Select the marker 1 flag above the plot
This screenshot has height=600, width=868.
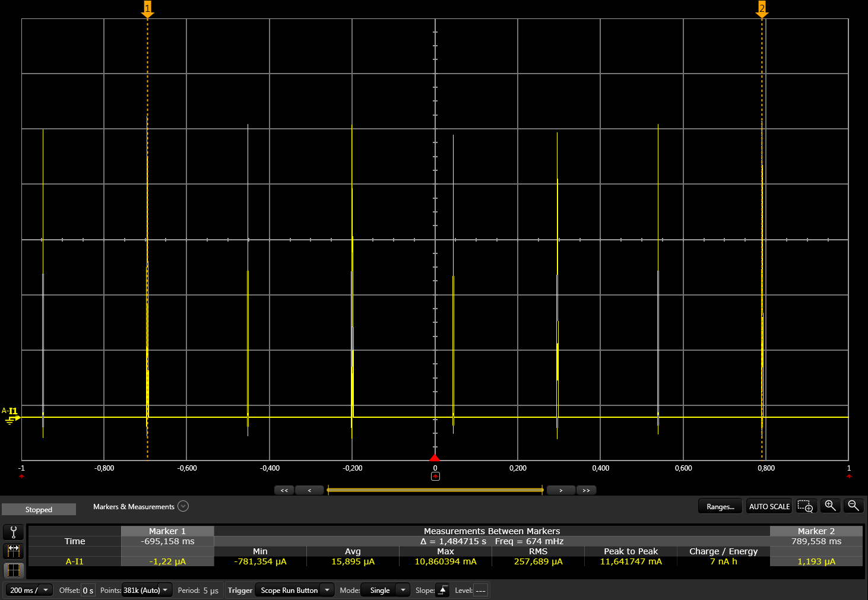click(x=147, y=9)
